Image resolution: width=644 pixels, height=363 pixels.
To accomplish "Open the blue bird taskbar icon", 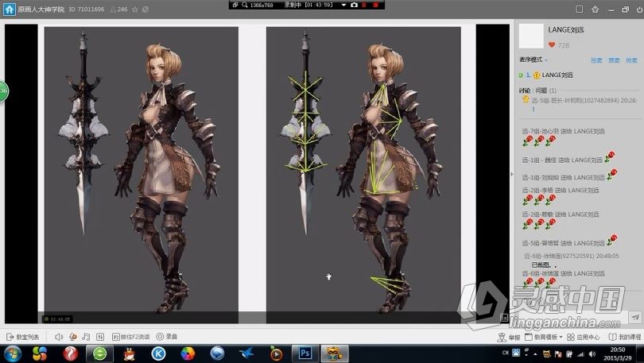I will point(246,353).
